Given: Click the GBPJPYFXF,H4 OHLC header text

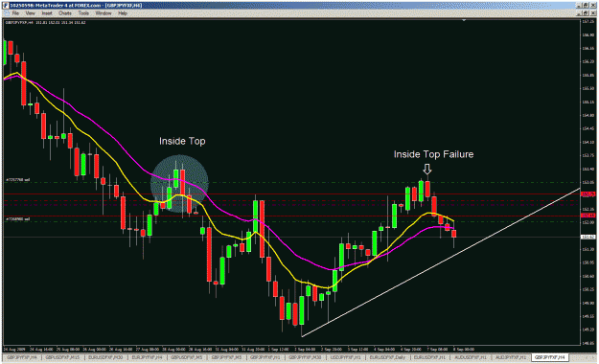Looking at the screenshot, I should point(45,23).
